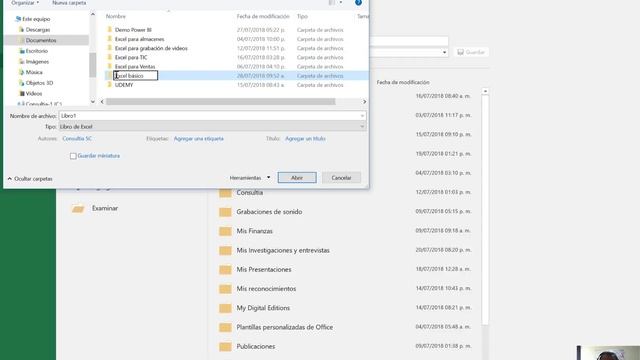640x360 pixels.
Task: Select the Excel para TIC folder
Action: tap(131, 58)
